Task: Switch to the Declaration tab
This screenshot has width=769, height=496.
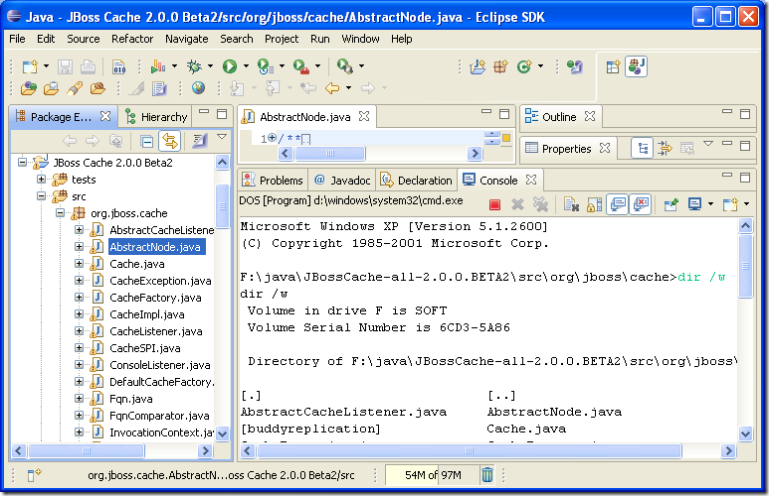Action: [x=416, y=181]
